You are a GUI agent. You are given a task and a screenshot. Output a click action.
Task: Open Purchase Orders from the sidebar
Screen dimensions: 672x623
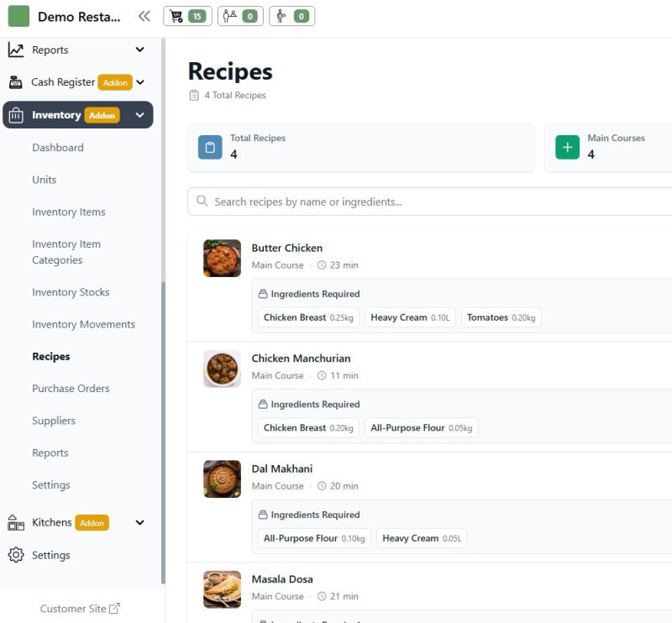69,388
